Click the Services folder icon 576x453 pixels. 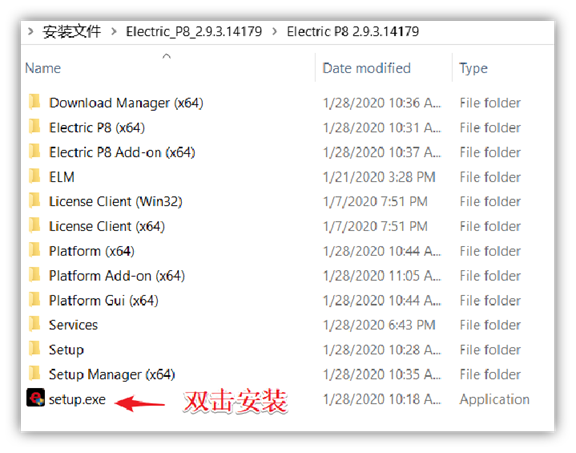pos(35,324)
